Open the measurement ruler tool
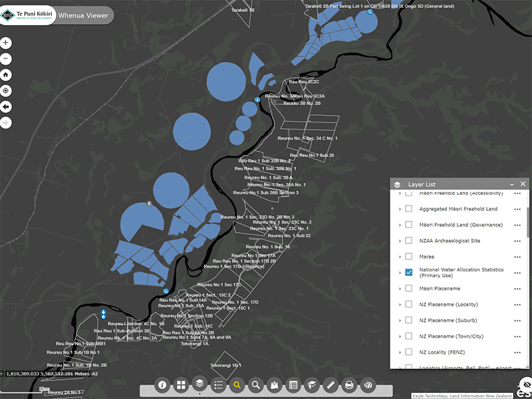Image resolution: width=532 pixels, height=399 pixels. 331,385
